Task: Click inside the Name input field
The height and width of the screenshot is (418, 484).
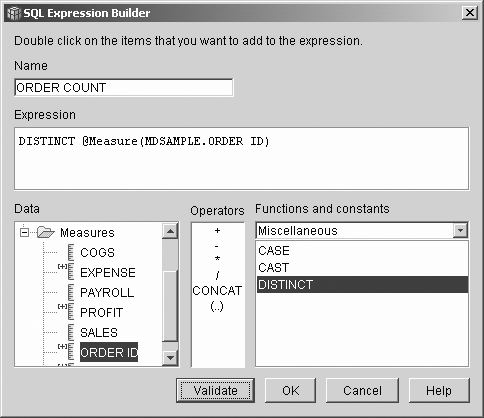Action: click(124, 88)
